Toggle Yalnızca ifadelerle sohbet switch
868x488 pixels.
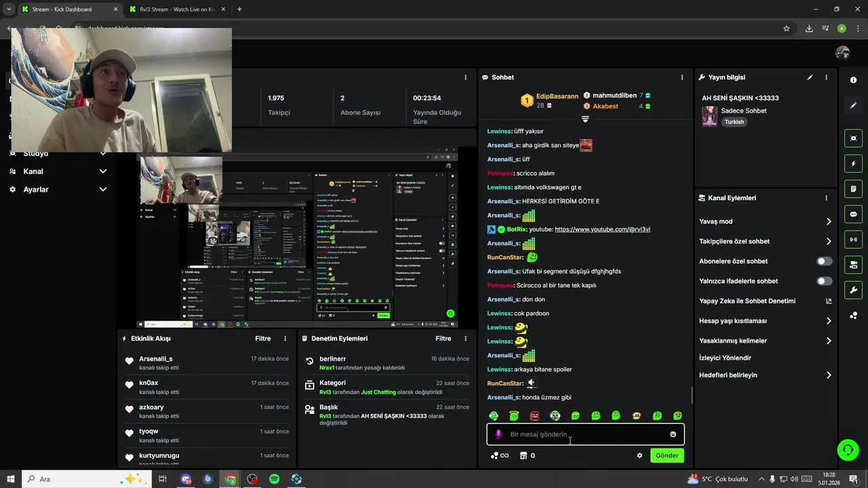tap(824, 281)
